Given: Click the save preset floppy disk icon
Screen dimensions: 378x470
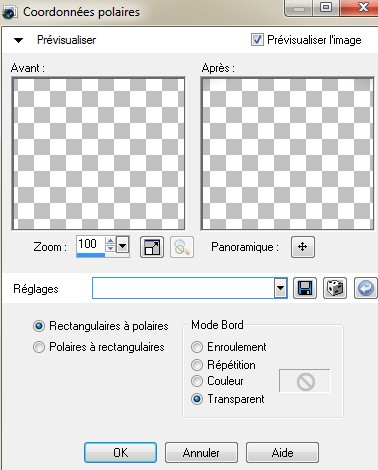Looking at the screenshot, I should (x=305, y=288).
